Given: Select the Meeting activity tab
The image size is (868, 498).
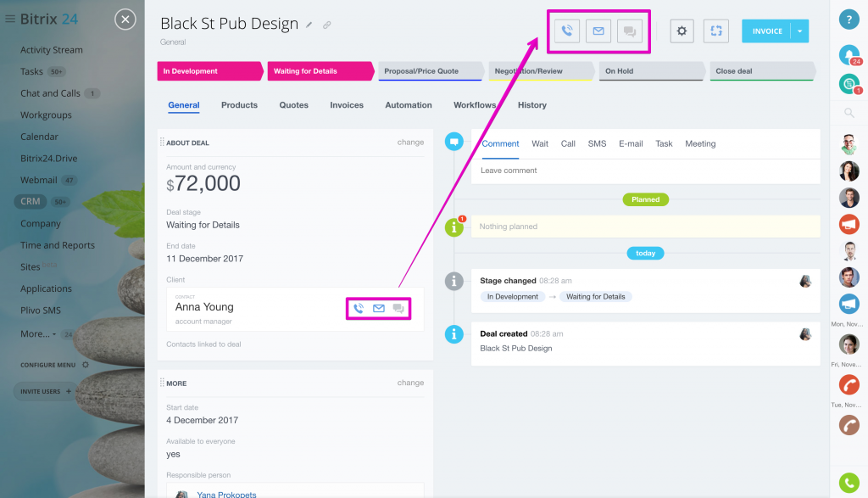Looking at the screenshot, I should click(700, 143).
